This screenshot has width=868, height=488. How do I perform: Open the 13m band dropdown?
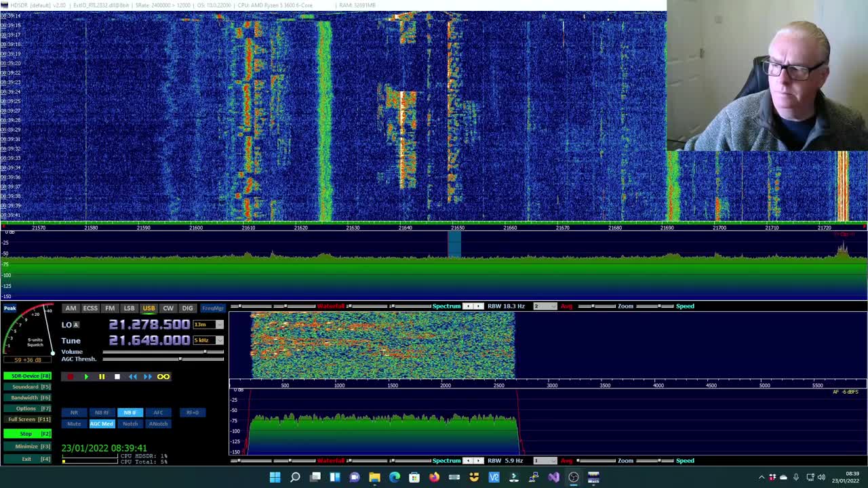[x=208, y=325]
